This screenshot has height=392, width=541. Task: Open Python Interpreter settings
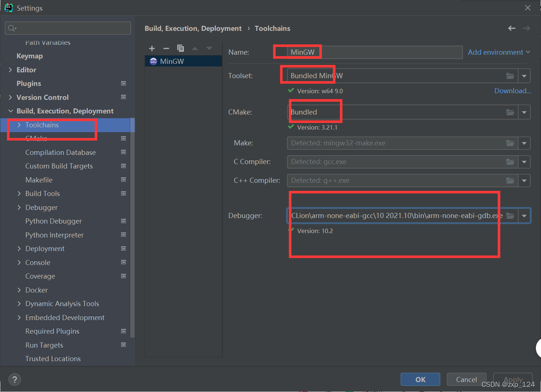pyautogui.click(x=54, y=235)
